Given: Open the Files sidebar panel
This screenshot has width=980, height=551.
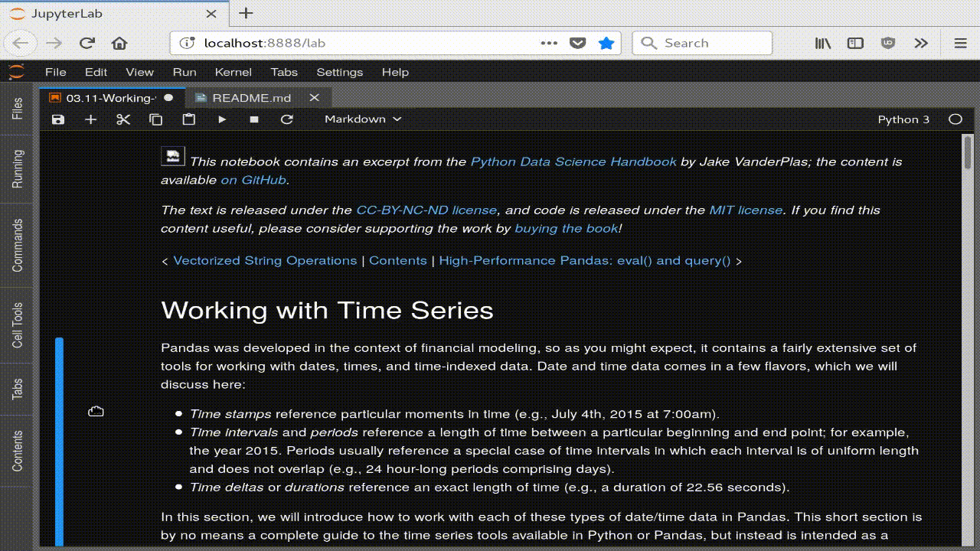Looking at the screenshot, I should tap(18, 108).
